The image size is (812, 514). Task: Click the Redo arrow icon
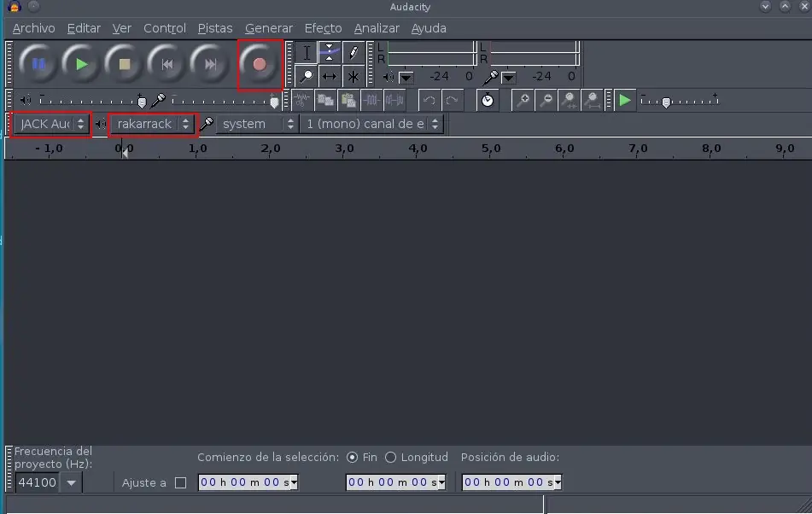(452, 101)
